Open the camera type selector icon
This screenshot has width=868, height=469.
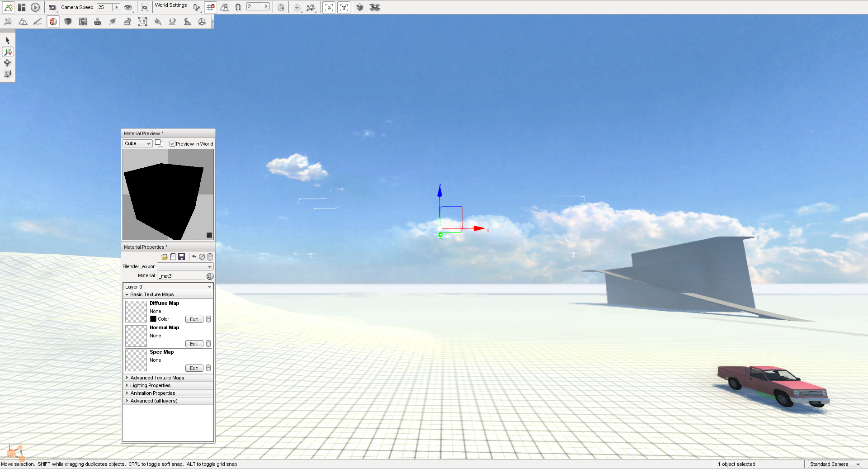pos(52,7)
